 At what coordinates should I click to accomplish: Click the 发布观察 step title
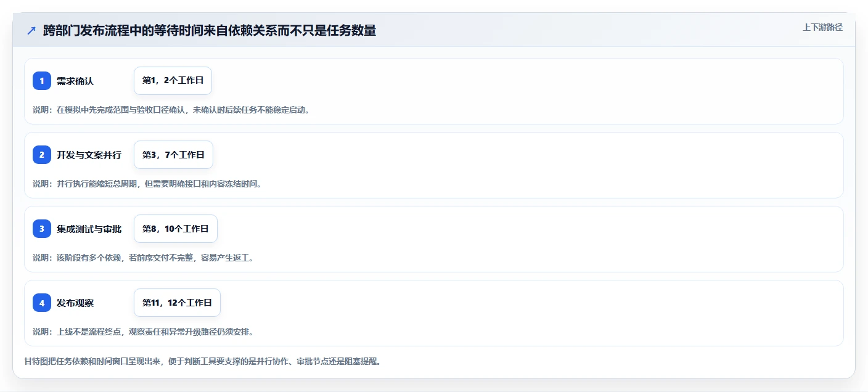pyautogui.click(x=75, y=303)
